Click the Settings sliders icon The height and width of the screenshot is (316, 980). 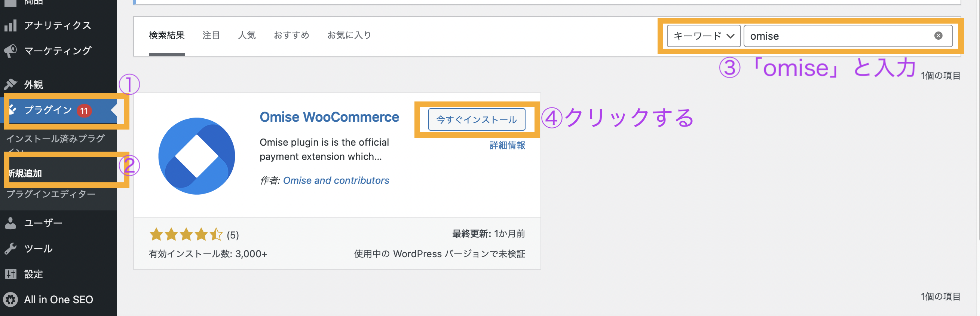[x=10, y=274]
